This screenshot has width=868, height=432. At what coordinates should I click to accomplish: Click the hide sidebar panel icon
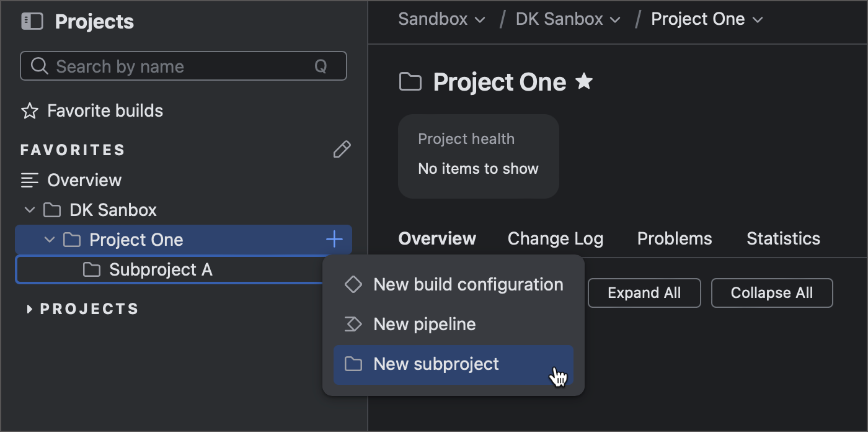[33, 20]
